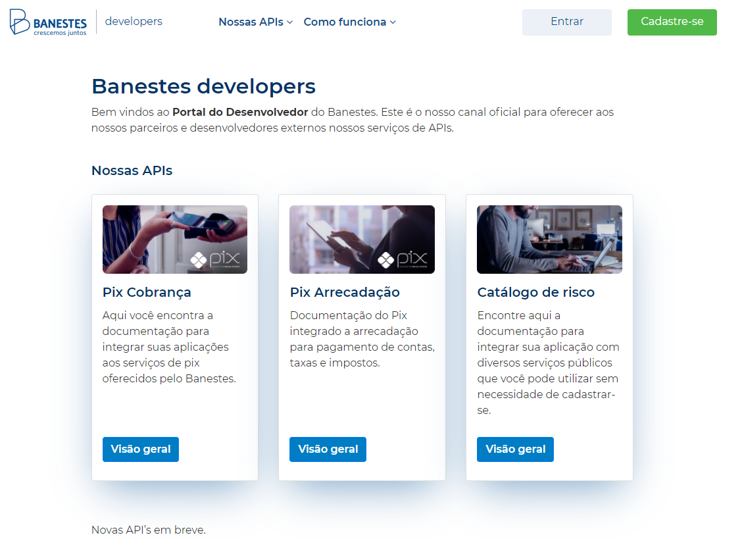
Task: Expand the chevron beside Nossas APIs
Action: (290, 22)
